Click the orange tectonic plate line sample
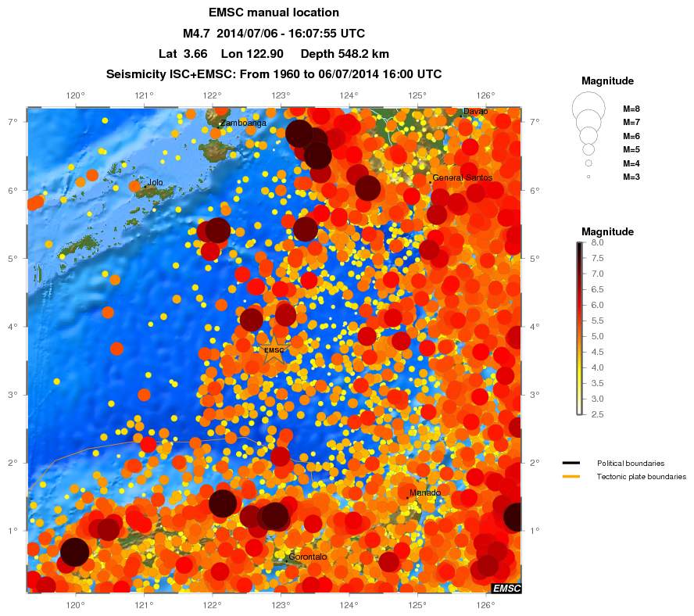This screenshot has height=616, width=694. [571, 477]
